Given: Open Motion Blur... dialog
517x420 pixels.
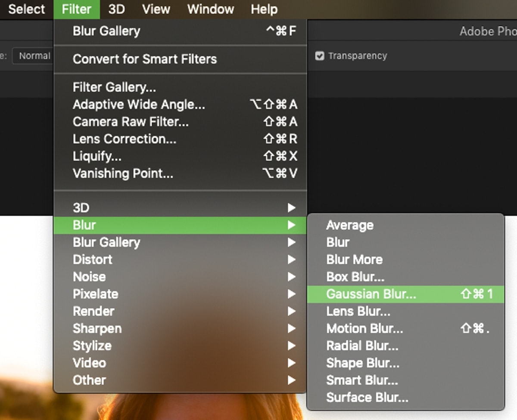Looking at the screenshot, I should pos(405,328).
